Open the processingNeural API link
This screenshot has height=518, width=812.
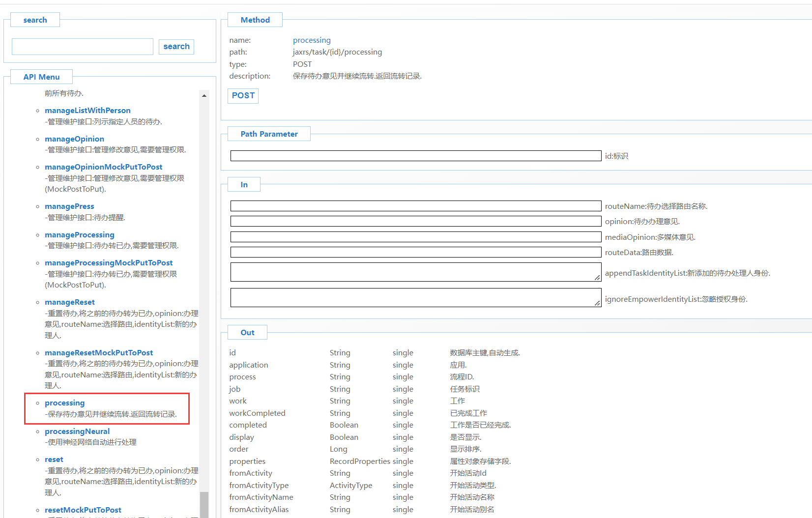coord(77,432)
